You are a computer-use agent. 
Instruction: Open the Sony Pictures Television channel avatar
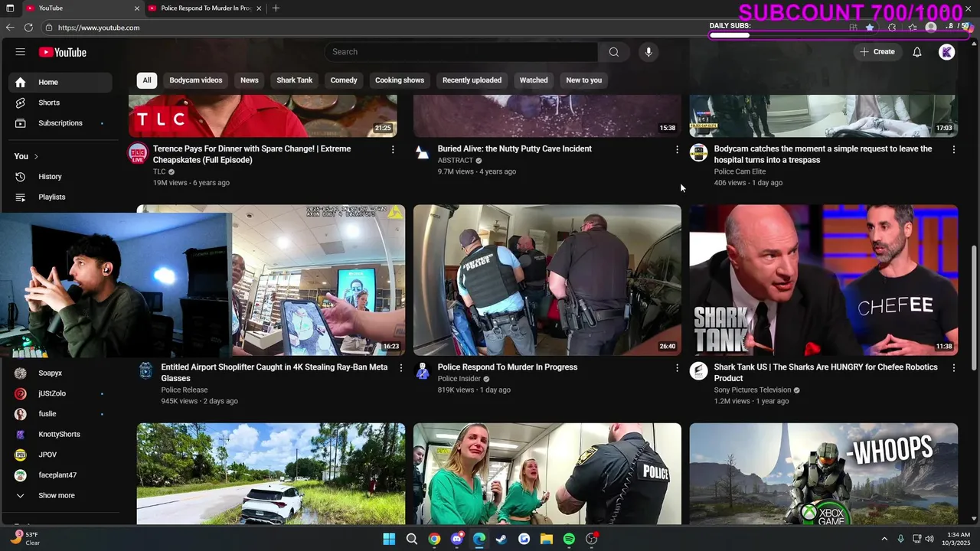coord(698,371)
